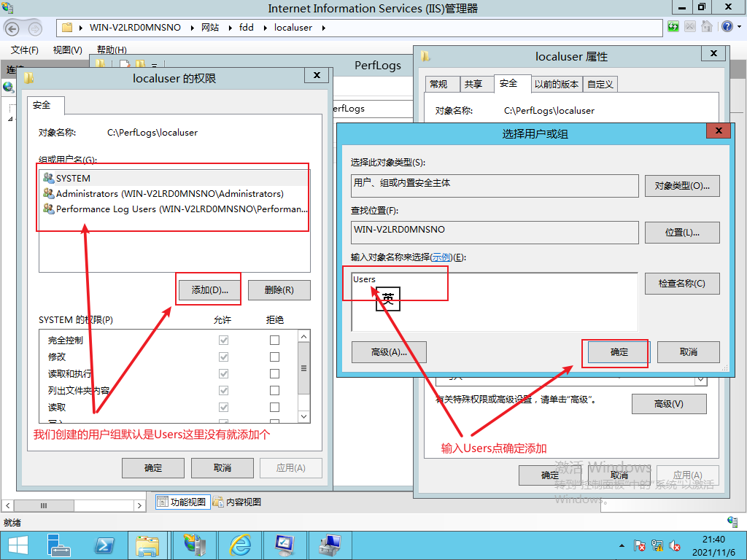Expand breadcrumb arrow after WIN-V2LRD0MNSNO
The image size is (747, 560).
tap(192, 28)
